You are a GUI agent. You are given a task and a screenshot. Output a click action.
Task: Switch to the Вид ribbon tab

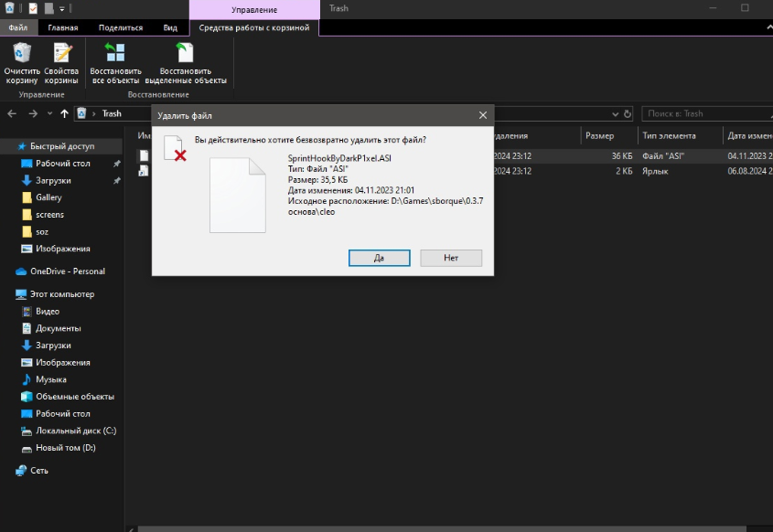170,27
